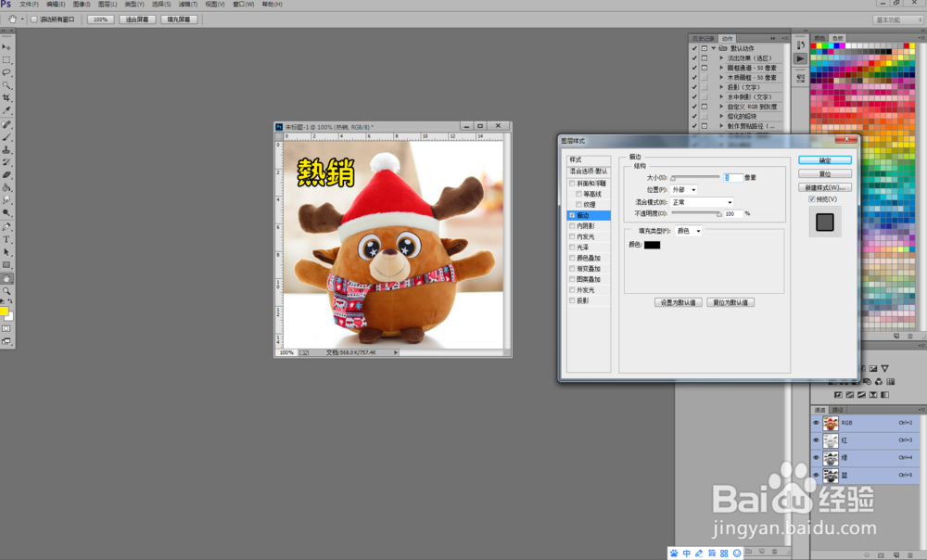Open the Hand tool preset picker arrow
927x560 pixels.
point(22,19)
